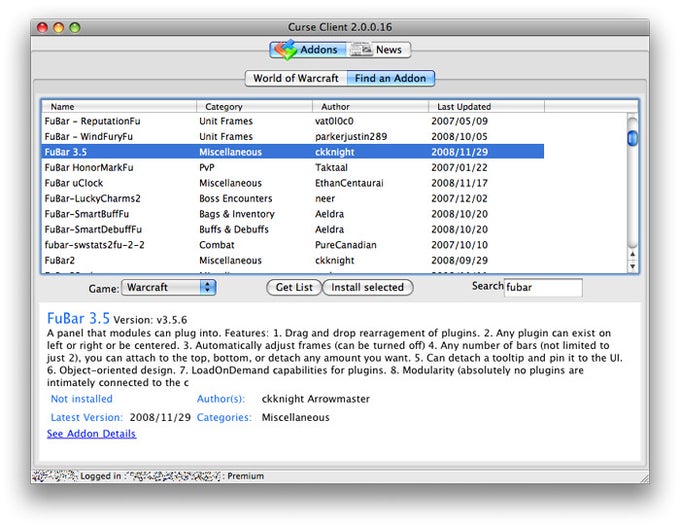The image size is (680, 526).
Task: Click the Not installed status text
Action: [82, 399]
